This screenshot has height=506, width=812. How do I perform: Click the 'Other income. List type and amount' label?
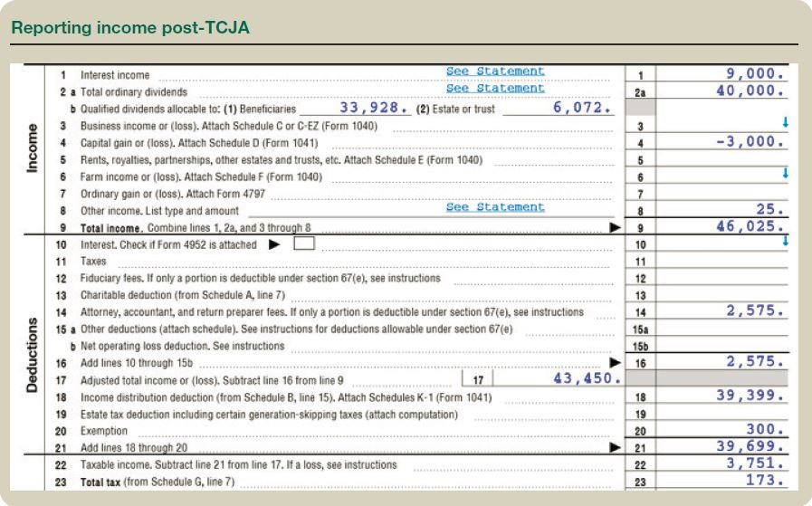[x=159, y=211]
